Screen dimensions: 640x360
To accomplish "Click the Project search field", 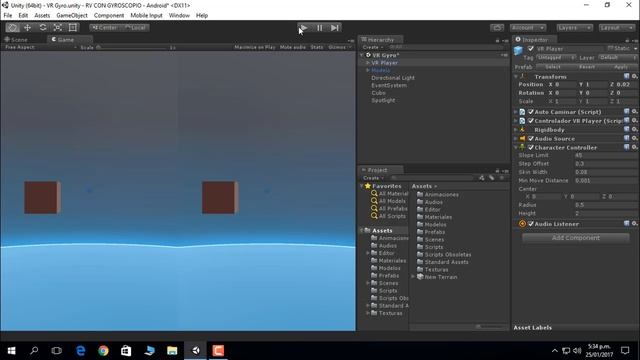I will pos(433,178).
